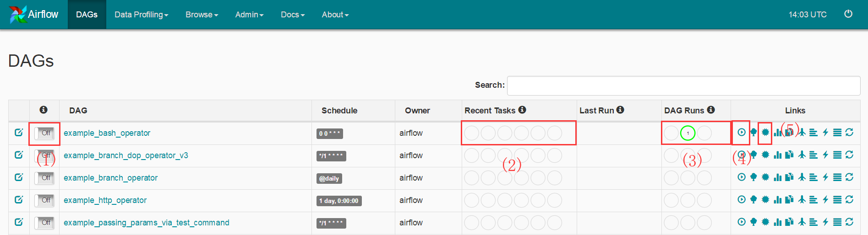Click the Airflow logo home link
This screenshot has width=868, height=235.
point(34,15)
